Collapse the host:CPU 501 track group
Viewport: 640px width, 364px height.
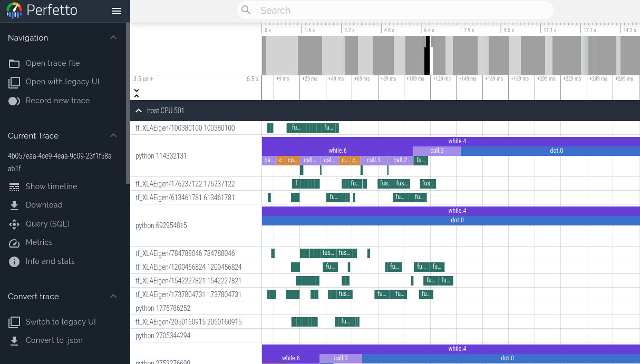click(x=139, y=111)
